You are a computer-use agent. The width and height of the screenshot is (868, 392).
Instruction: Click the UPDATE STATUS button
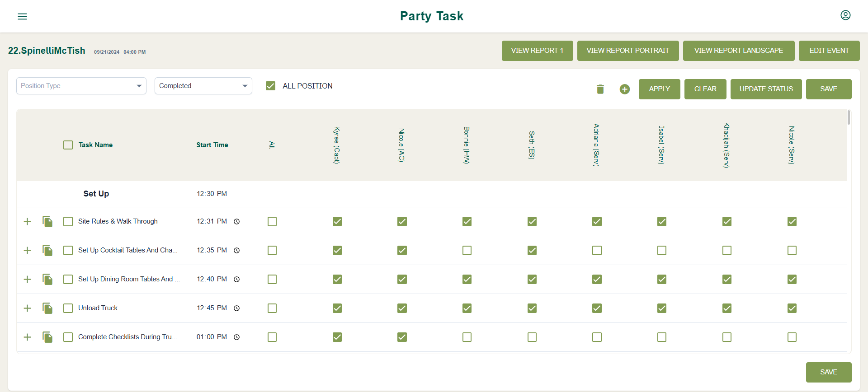766,89
